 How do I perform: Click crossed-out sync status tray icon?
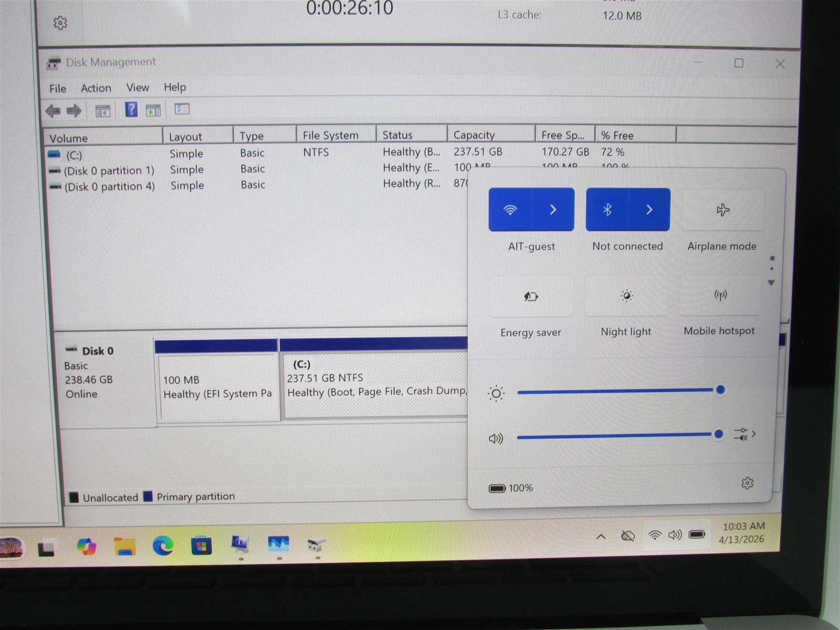tap(628, 536)
